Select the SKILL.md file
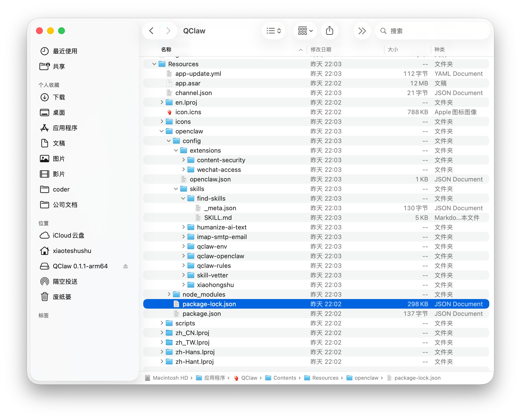This screenshot has height=420, width=521. [218, 217]
